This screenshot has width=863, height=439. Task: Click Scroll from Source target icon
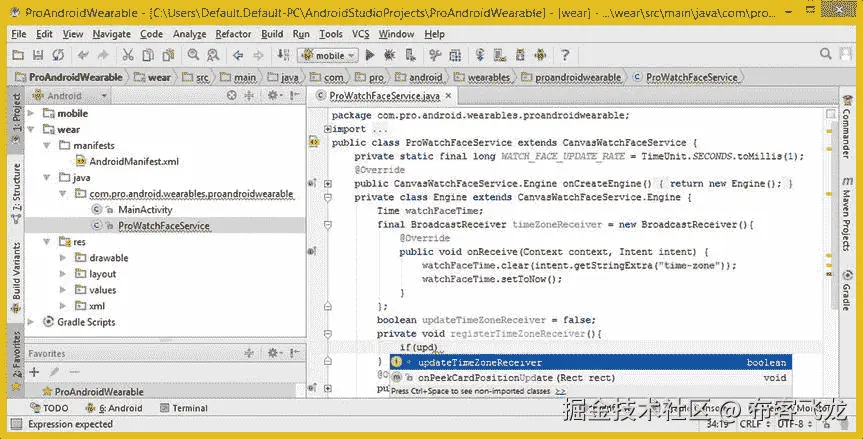point(232,96)
